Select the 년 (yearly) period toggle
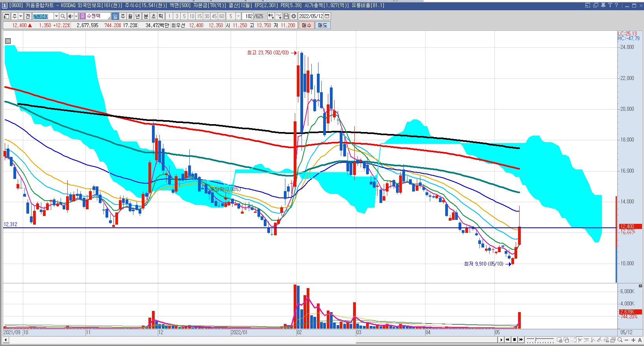644x346 pixels. tap(138, 16)
